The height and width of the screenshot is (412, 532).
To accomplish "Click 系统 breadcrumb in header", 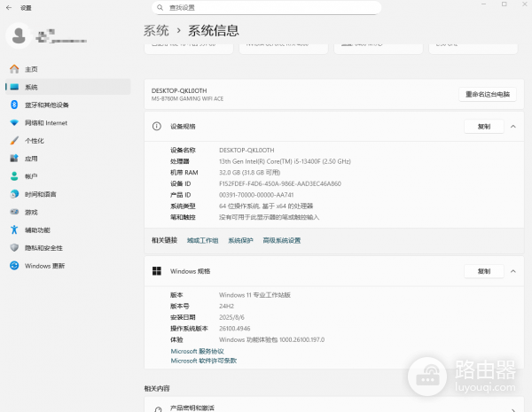I will point(156,31).
